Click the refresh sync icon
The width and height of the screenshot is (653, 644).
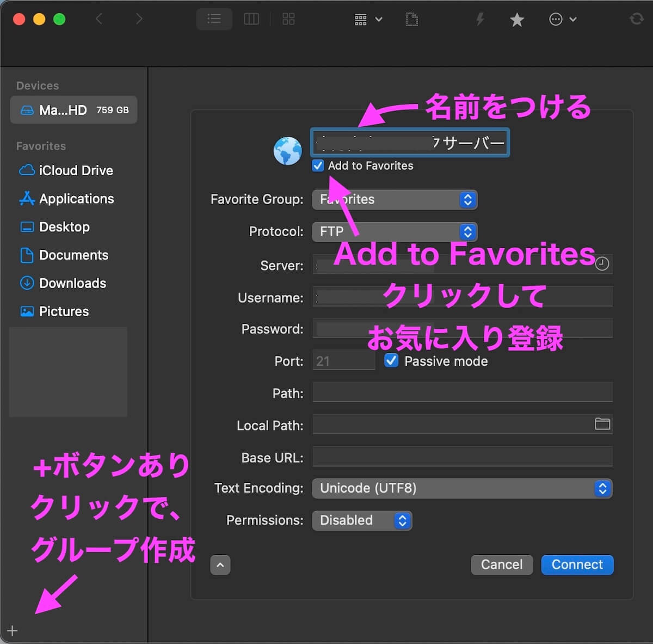[636, 19]
